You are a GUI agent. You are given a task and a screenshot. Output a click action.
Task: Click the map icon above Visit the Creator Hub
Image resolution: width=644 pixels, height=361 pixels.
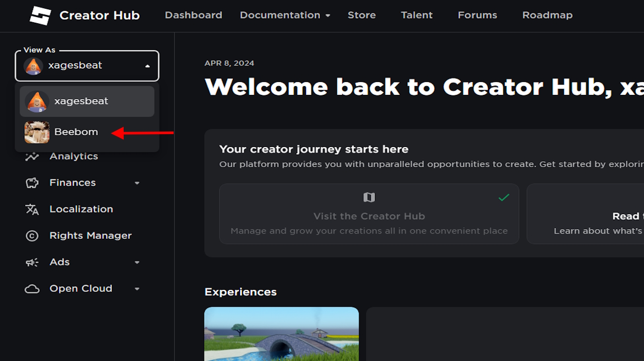click(x=369, y=197)
